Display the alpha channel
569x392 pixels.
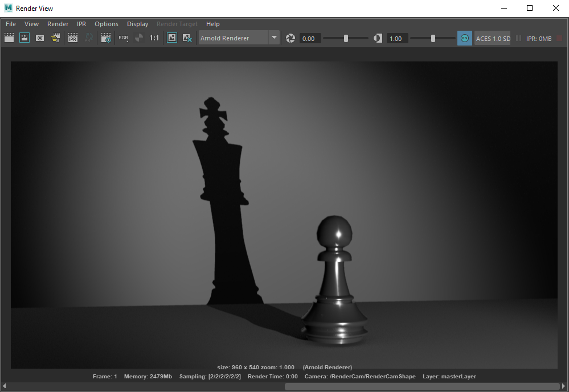click(x=139, y=38)
